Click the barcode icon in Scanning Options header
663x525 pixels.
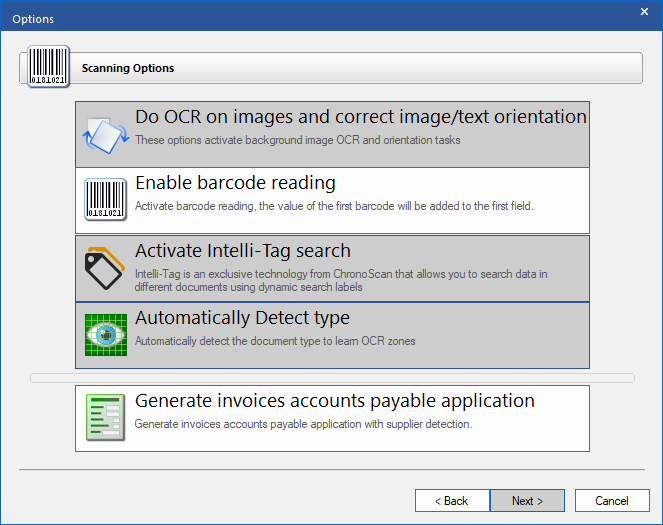tap(48, 66)
